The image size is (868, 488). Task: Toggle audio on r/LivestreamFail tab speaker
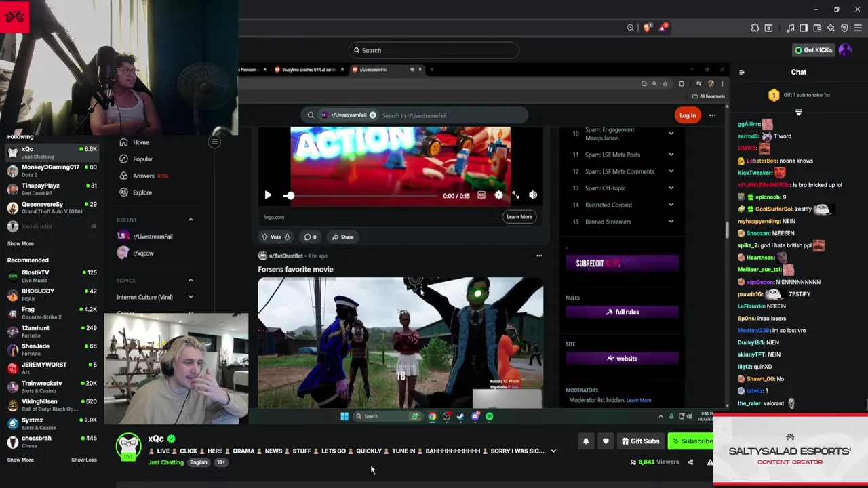coord(412,69)
